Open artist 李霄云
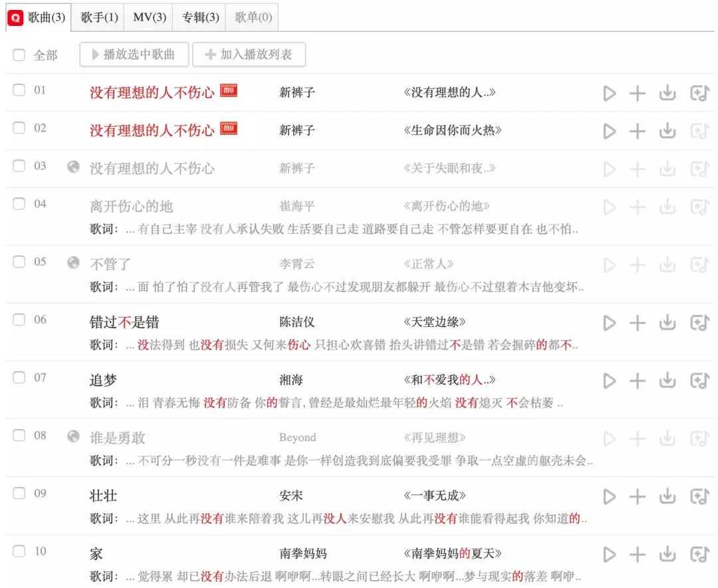 [297, 264]
